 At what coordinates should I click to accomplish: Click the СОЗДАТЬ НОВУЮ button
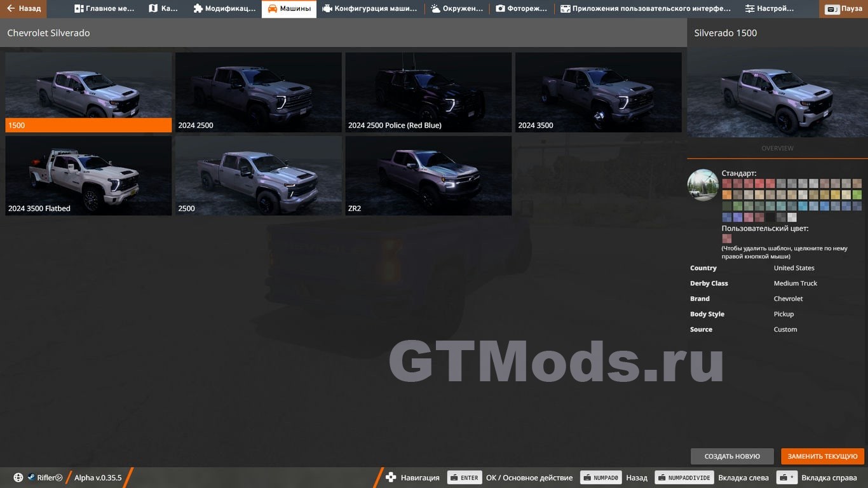pos(732,456)
